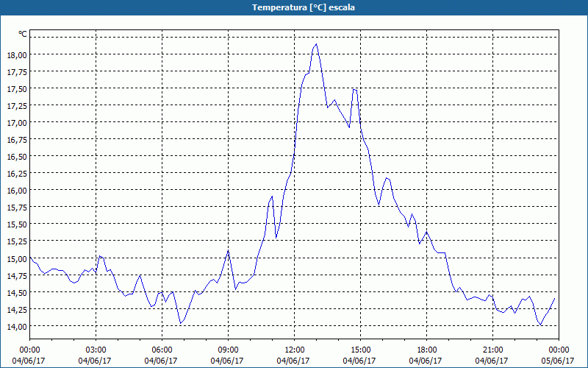Viewport: 588px width, 368px height.
Task: Click the 14,25 y-axis value
Action: click(x=17, y=309)
